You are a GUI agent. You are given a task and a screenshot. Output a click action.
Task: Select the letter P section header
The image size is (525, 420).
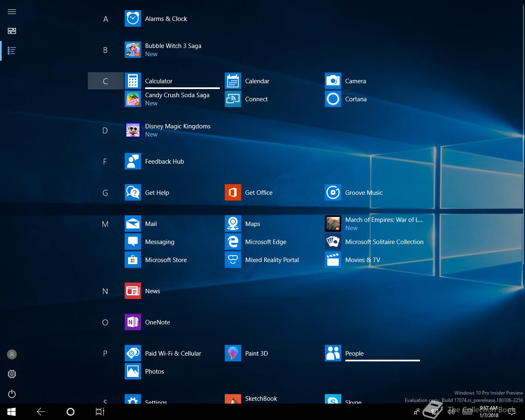(x=105, y=354)
